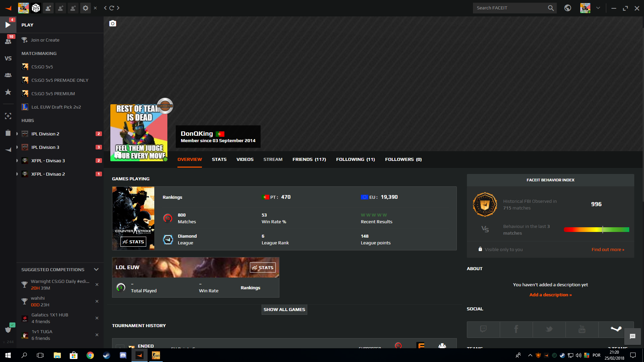644x362 pixels.
Task: Click the DonQKing profile avatar image
Action: (x=139, y=133)
